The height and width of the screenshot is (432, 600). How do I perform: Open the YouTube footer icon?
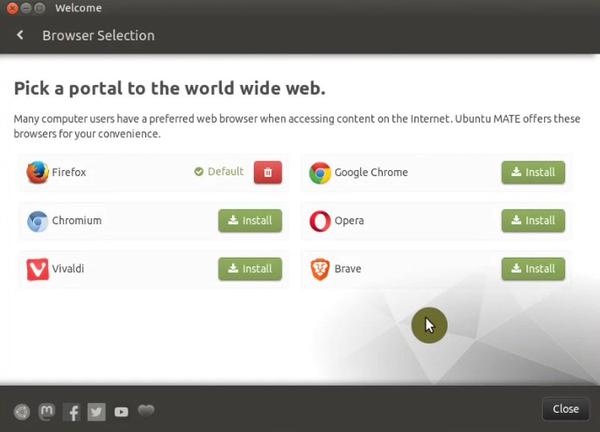(121, 412)
